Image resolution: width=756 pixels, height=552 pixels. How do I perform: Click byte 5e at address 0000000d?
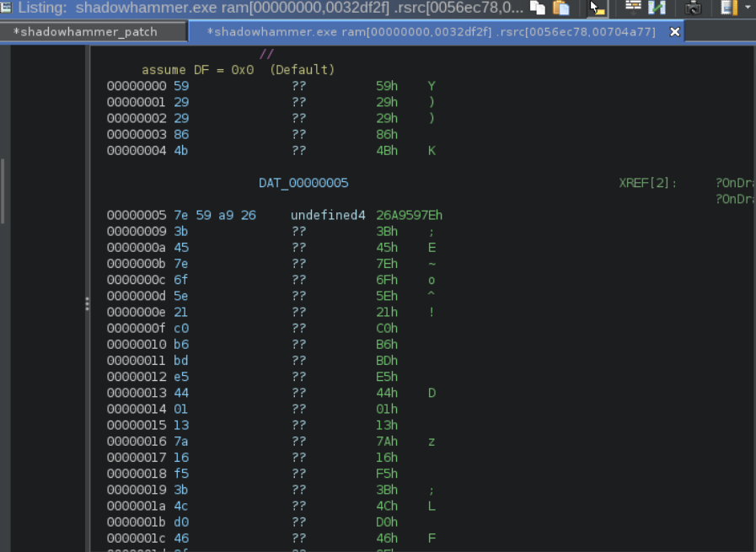(181, 296)
